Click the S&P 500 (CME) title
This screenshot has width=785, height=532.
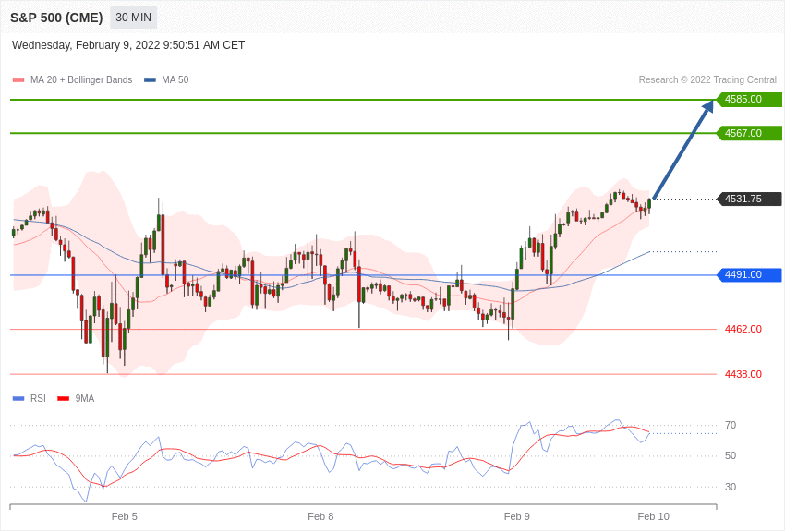56,18
